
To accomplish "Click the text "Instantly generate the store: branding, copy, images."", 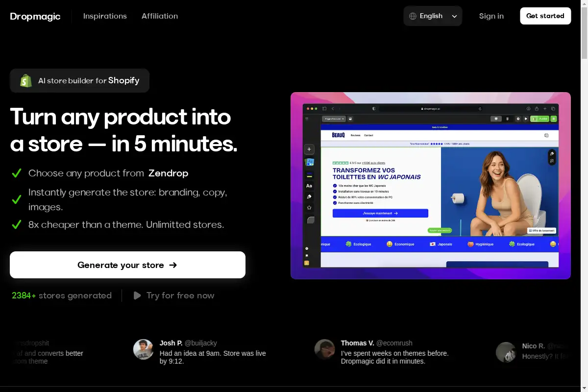I will 128,199.
